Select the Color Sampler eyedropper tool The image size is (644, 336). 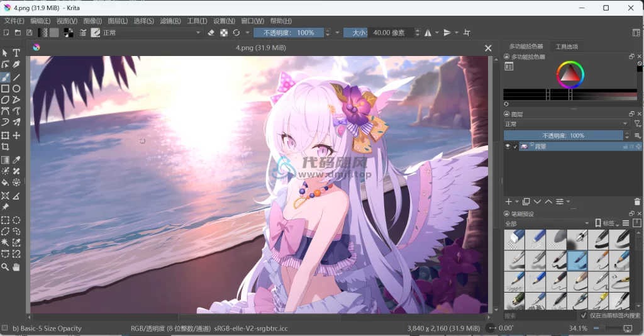16,160
